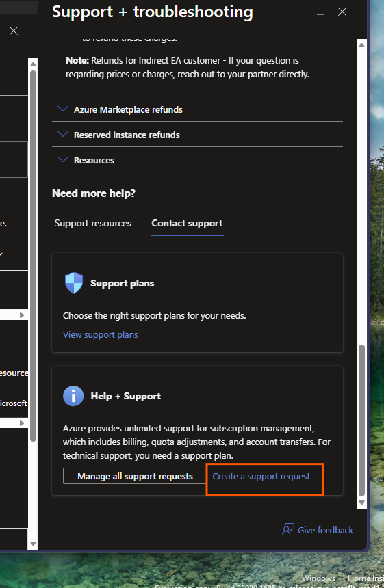Image resolution: width=384 pixels, height=588 pixels.
Task: Close the Support + troubleshooting panel
Action: point(342,12)
